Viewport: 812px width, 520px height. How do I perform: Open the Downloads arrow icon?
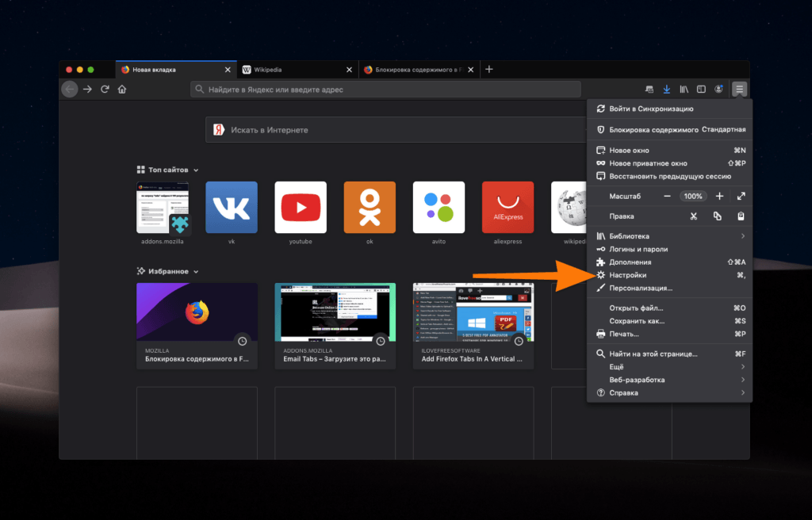click(666, 89)
